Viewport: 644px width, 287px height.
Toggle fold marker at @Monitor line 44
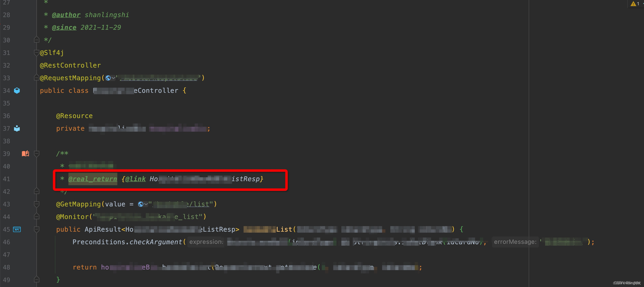coord(36,217)
